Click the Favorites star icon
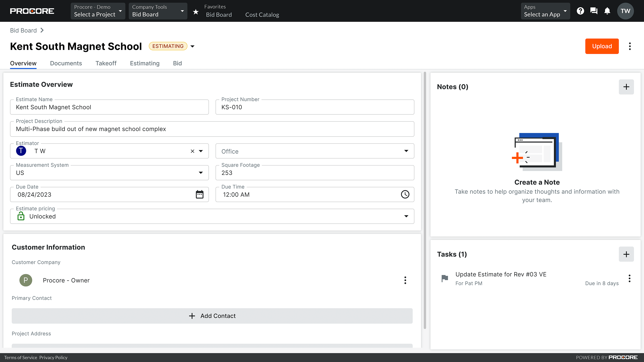The width and height of the screenshot is (644, 362). 196,11
